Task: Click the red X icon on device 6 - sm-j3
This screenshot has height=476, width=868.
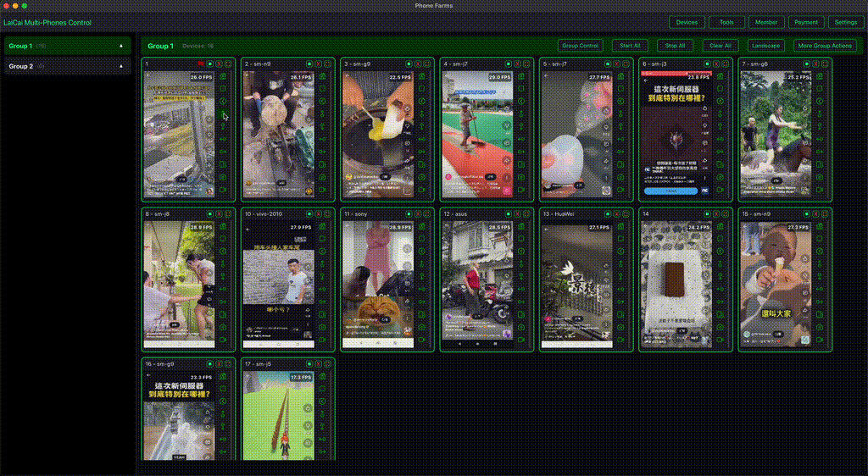Action: [715, 64]
